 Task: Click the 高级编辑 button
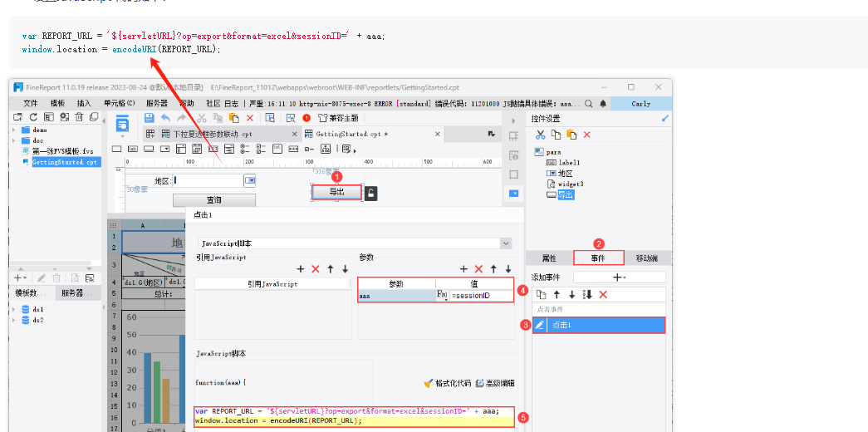(495, 383)
